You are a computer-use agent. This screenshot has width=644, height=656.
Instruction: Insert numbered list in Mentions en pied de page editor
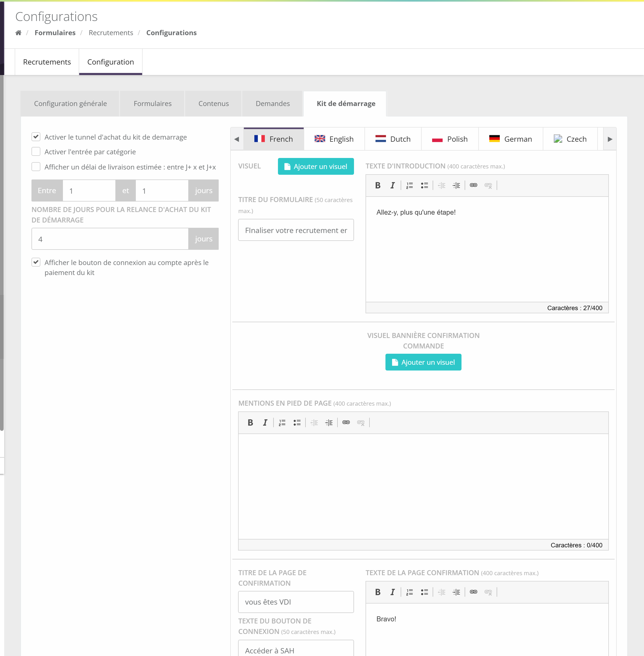pyautogui.click(x=282, y=422)
